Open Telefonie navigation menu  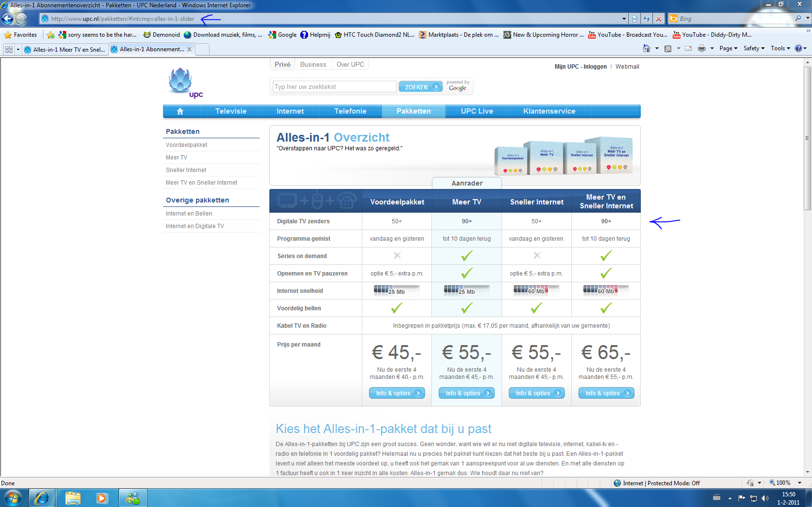point(350,111)
